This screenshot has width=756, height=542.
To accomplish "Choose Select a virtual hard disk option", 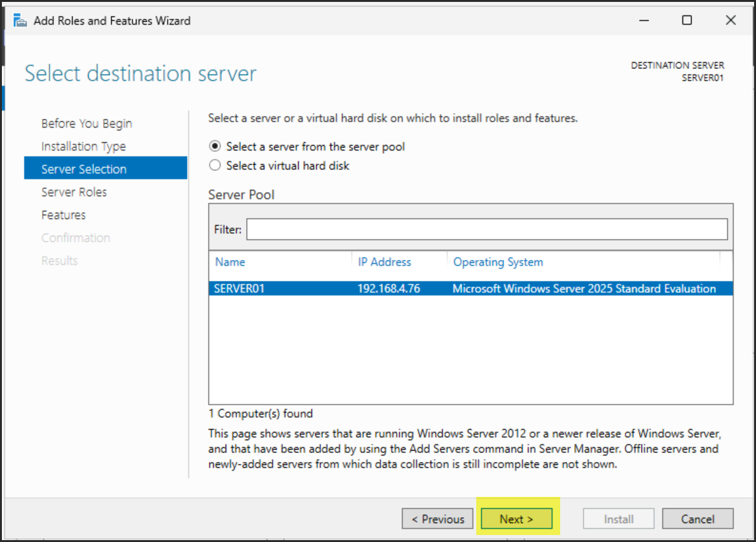I will click(x=215, y=166).
